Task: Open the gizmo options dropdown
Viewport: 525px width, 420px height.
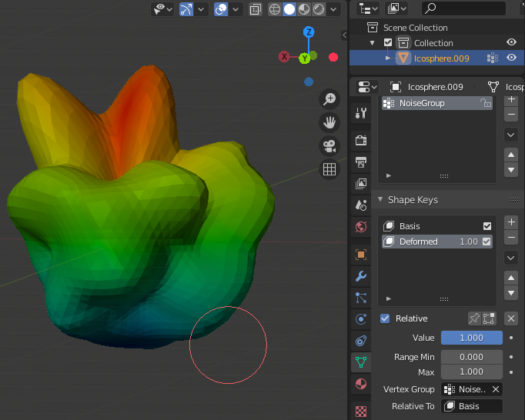Action: [x=201, y=9]
